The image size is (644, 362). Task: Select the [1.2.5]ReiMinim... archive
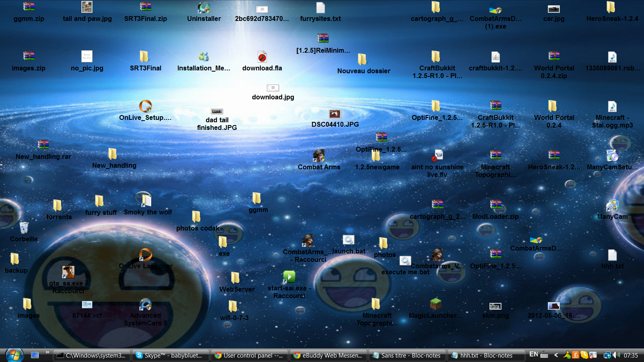point(323,38)
